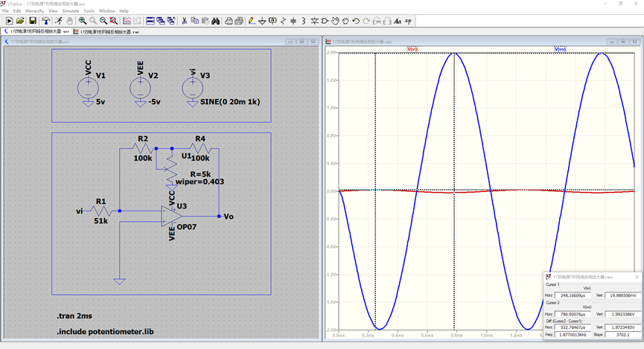The height and width of the screenshot is (349, 644).
Task: Click the Copy toolbar icon
Action: click(x=194, y=21)
